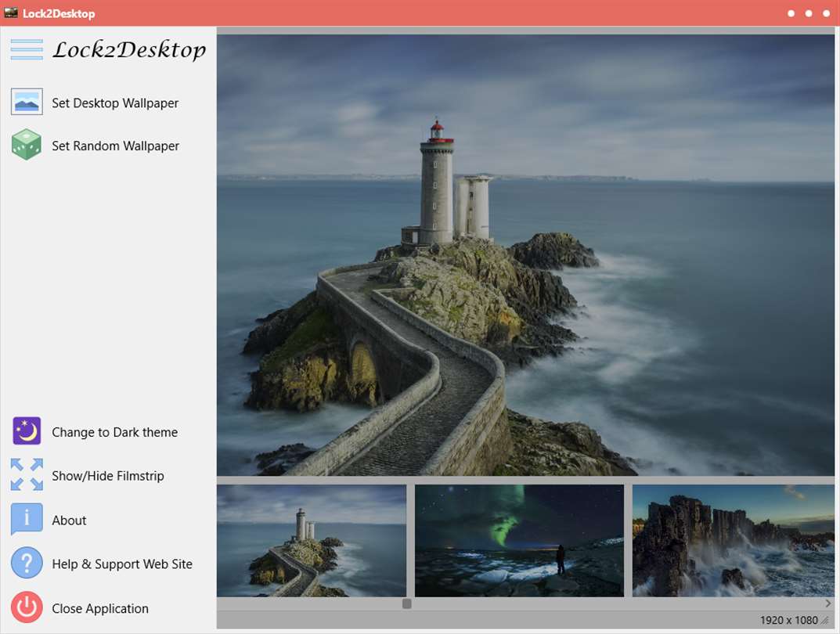Click the four-arrows Filmstrip icon
Image resolution: width=840 pixels, height=634 pixels.
27,474
